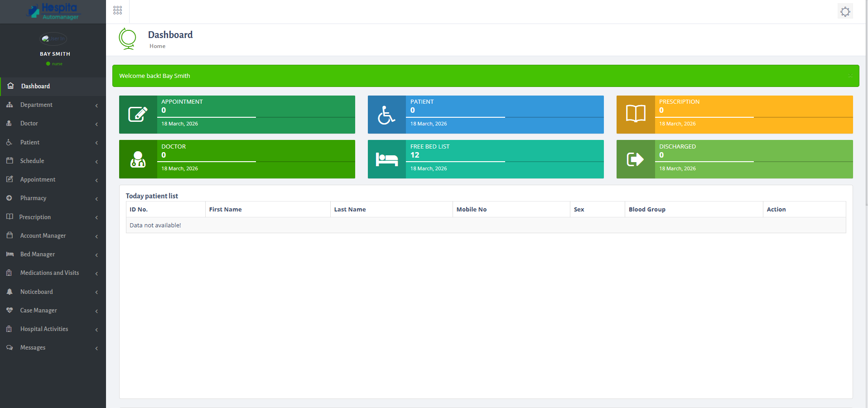Screen dimensions: 868x408
Task: Expand the Department menu chevron
Action: 96,105
